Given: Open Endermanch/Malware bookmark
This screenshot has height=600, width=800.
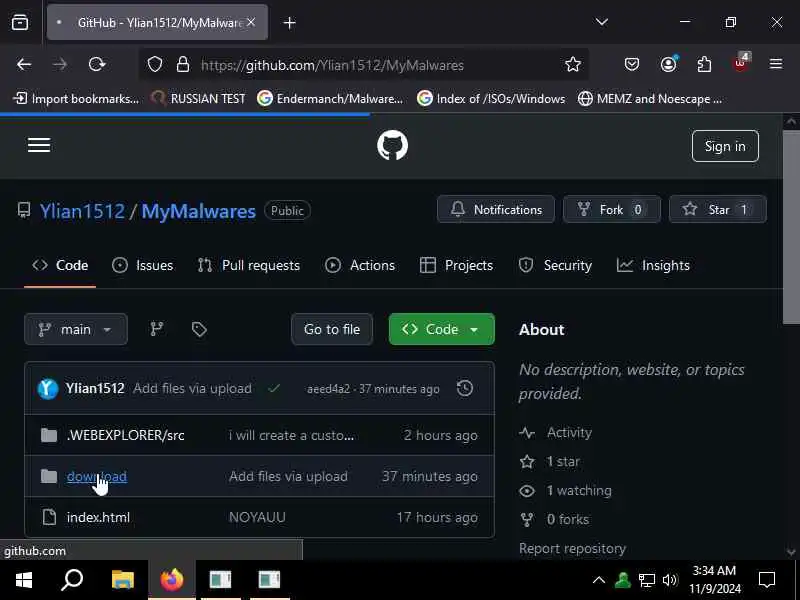Looking at the screenshot, I should 330,98.
